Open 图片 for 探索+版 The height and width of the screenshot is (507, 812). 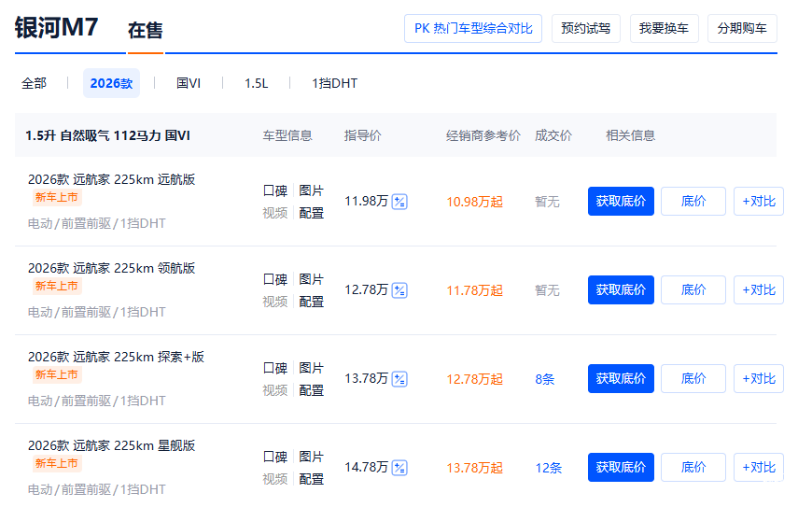pos(311,368)
